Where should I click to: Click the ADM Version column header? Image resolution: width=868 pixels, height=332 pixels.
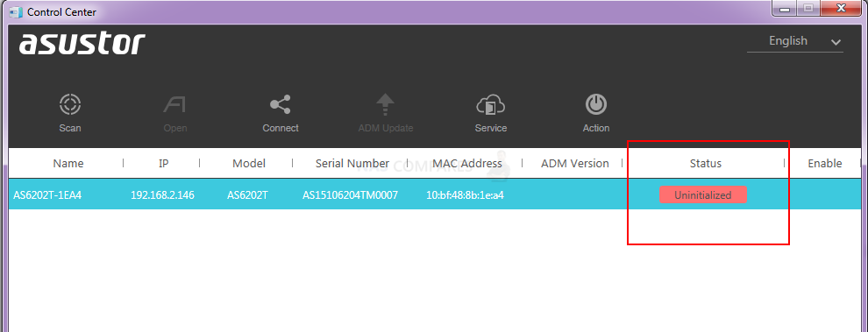574,163
